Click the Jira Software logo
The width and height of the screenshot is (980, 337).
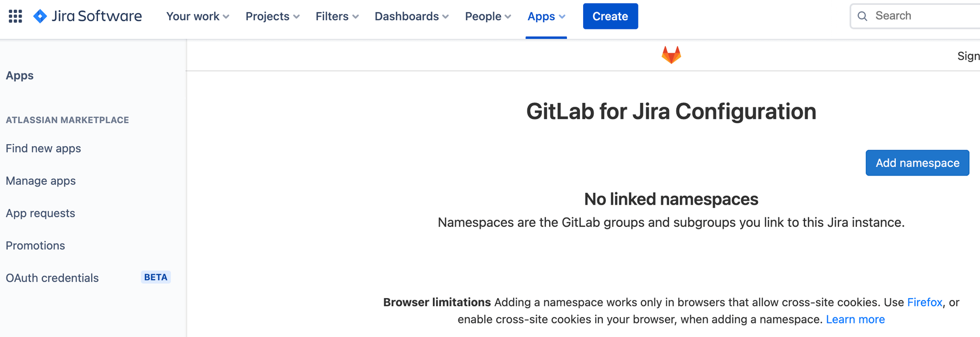click(x=87, y=16)
